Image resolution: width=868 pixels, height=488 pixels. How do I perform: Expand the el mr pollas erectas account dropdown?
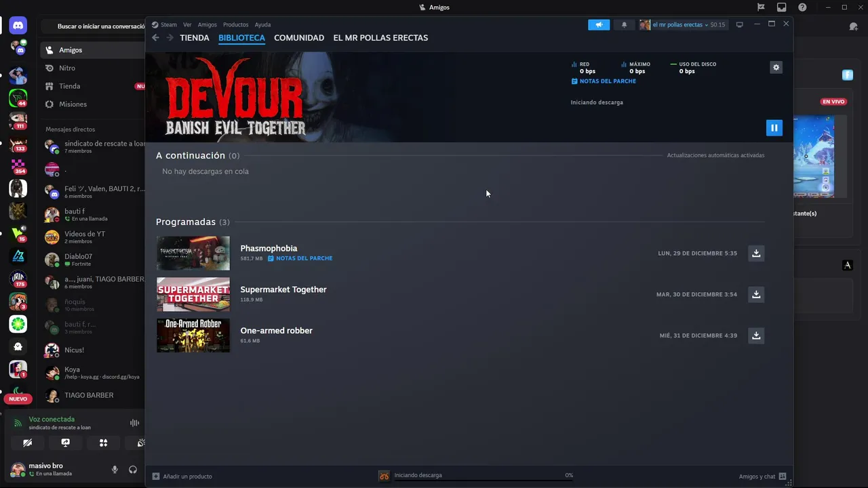coord(682,24)
